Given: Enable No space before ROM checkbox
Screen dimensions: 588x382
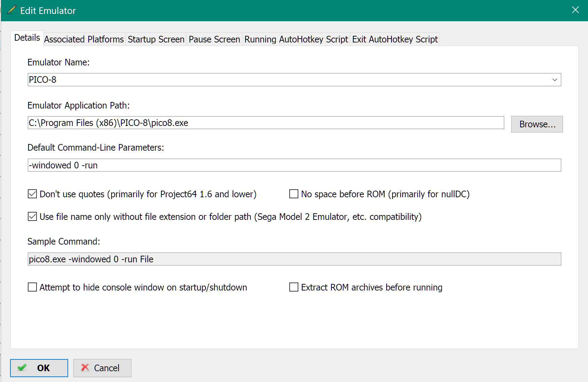Looking at the screenshot, I should pos(294,194).
